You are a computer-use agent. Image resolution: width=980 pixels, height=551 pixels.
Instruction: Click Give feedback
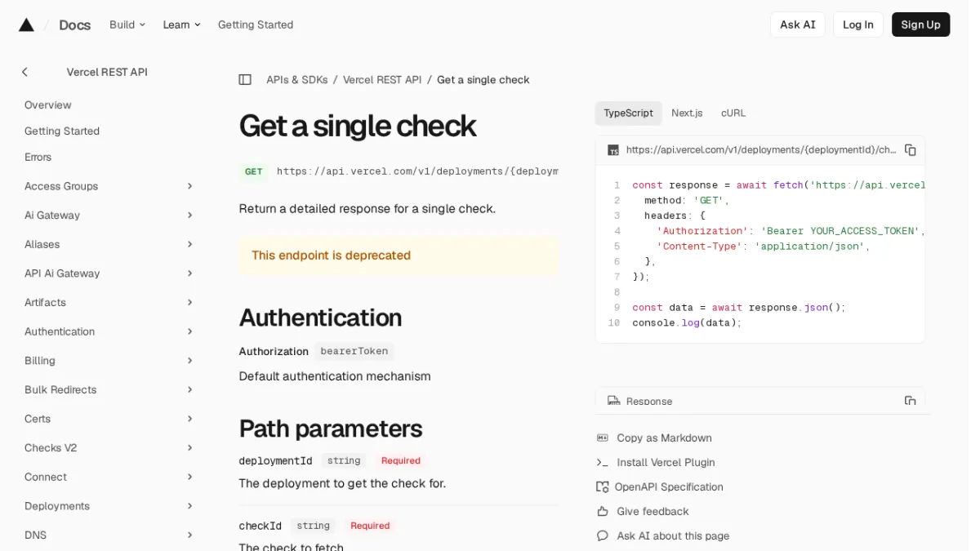click(653, 512)
